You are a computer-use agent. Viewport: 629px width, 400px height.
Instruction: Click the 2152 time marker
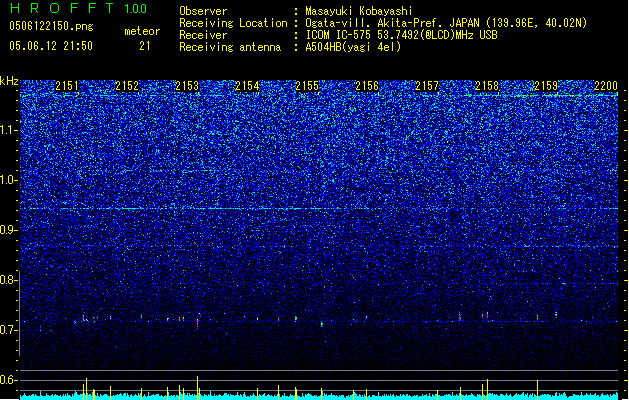127,86
